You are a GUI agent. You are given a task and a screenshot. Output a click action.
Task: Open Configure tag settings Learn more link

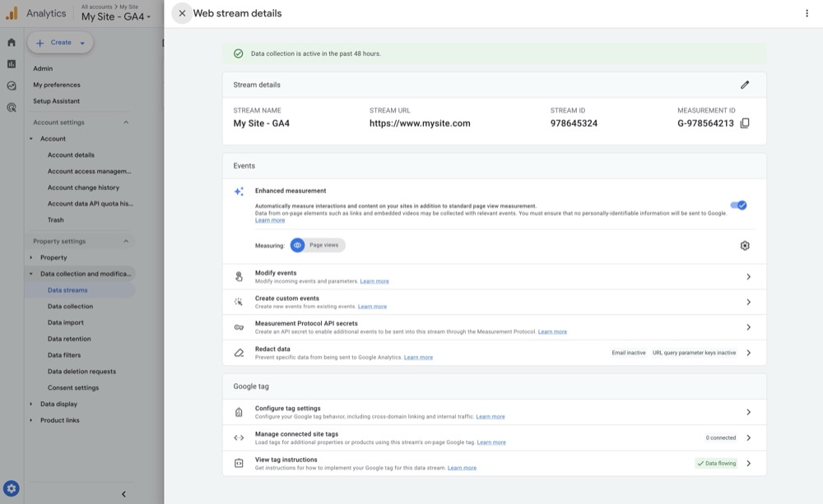491,416
